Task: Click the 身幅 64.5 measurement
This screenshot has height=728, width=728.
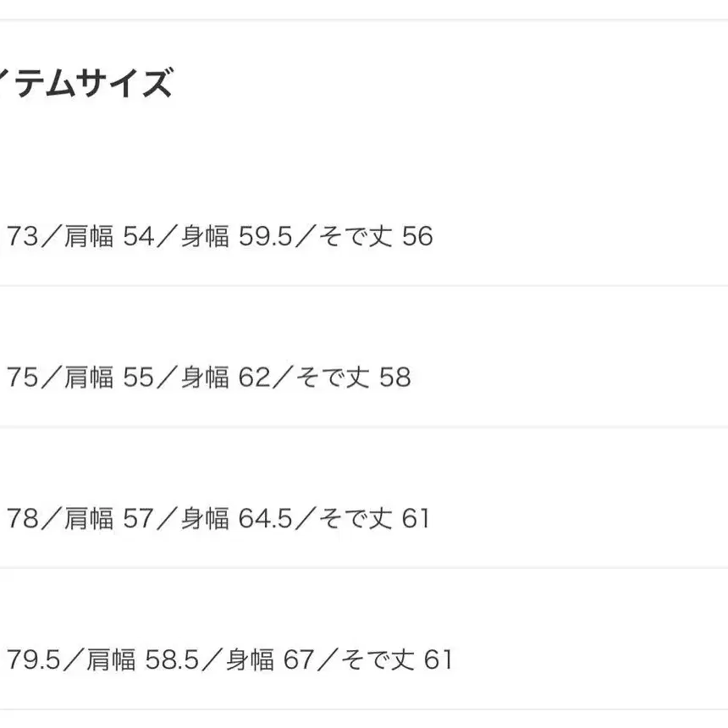Action: click(237, 518)
